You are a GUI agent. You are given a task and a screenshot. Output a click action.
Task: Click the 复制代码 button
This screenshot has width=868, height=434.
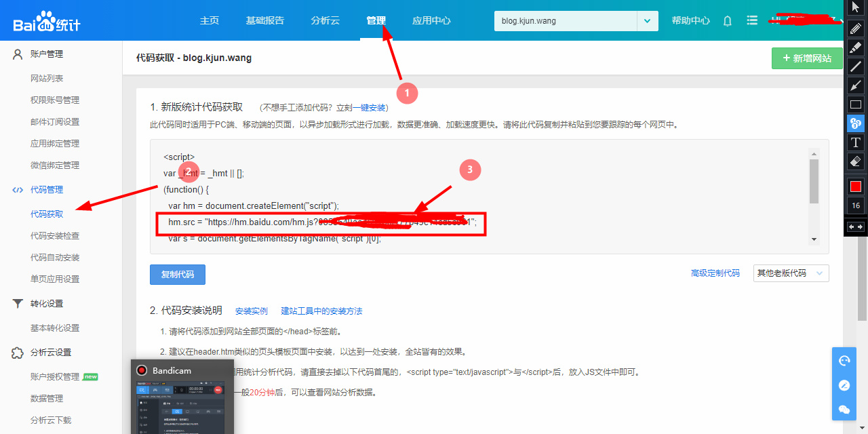178,275
